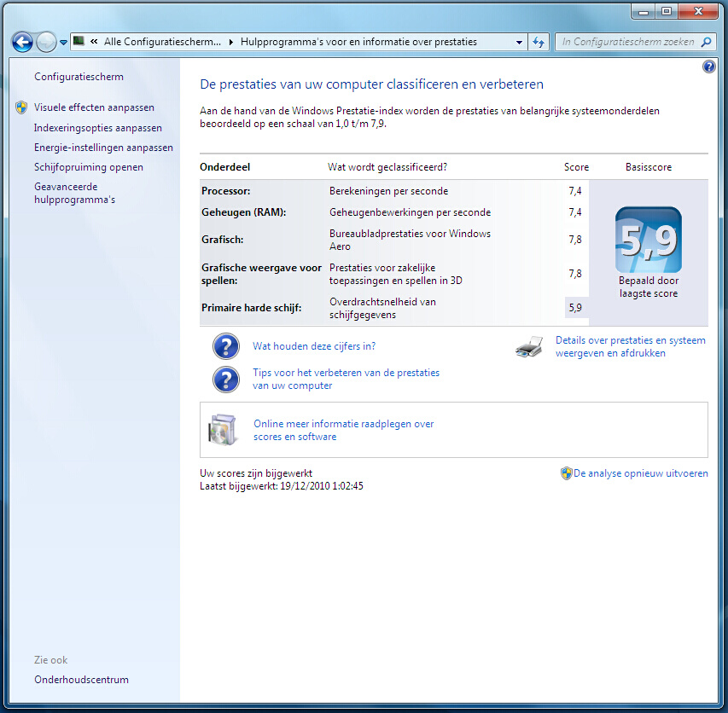Click the magnifier icon in the search box
The image size is (728, 713).
tap(706, 42)
